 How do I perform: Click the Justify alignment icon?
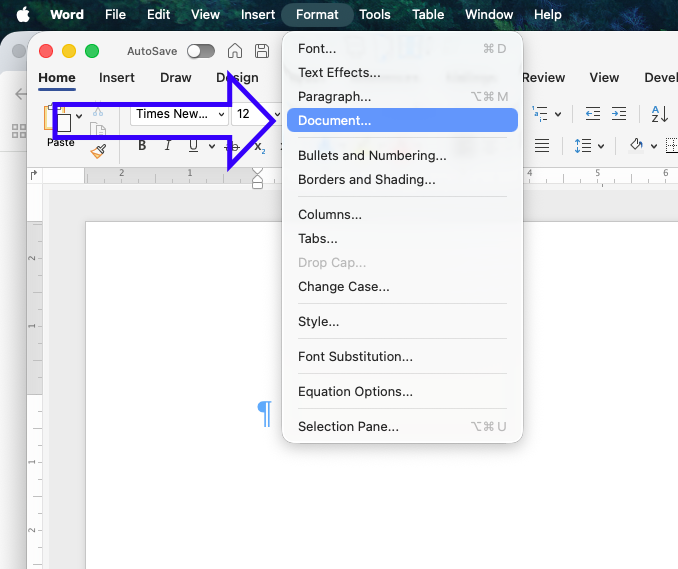542,146
